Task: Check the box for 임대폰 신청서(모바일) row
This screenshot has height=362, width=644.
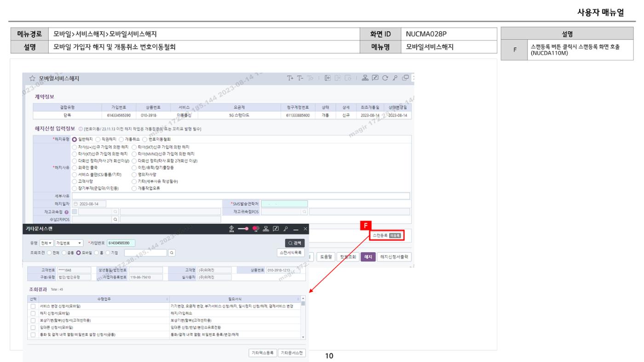Action: [x=33, y=327]
